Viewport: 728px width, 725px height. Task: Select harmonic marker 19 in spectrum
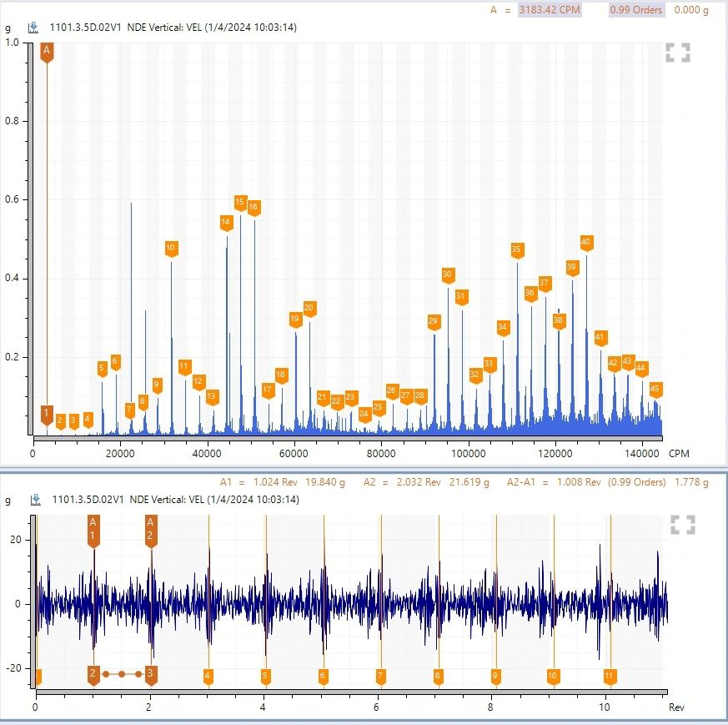(x=295, y=320)
